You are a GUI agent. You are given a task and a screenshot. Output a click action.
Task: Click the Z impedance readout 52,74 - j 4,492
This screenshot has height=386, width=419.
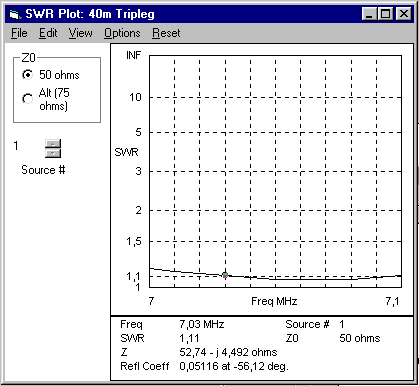(228, 352)
